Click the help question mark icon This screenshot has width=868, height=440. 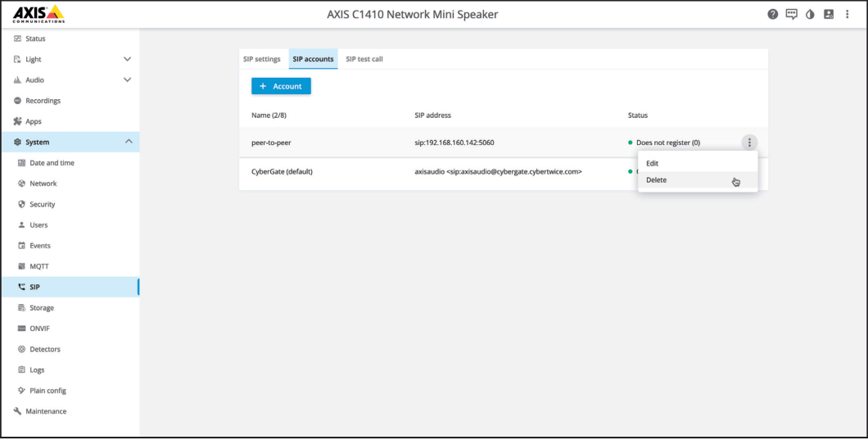pos(772,14)
